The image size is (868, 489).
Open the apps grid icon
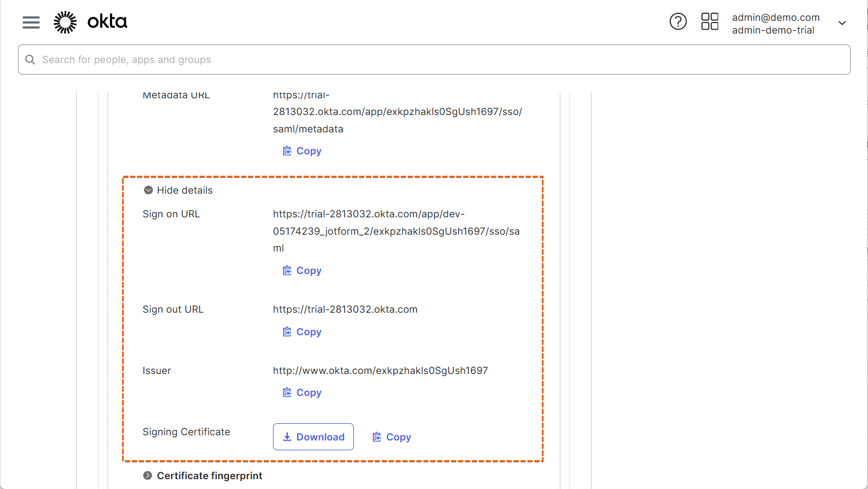click(x=710, y=22)
